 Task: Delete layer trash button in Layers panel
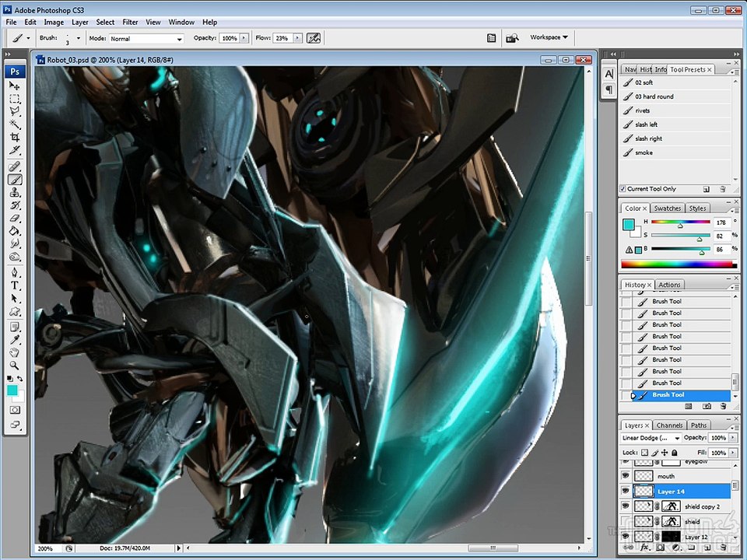[x=724, y=548]
